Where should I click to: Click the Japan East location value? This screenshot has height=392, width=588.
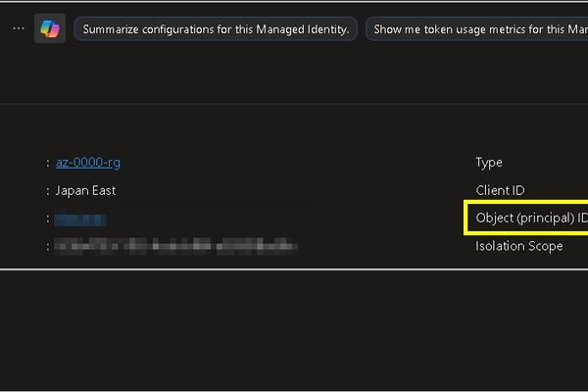pos(85,190)
